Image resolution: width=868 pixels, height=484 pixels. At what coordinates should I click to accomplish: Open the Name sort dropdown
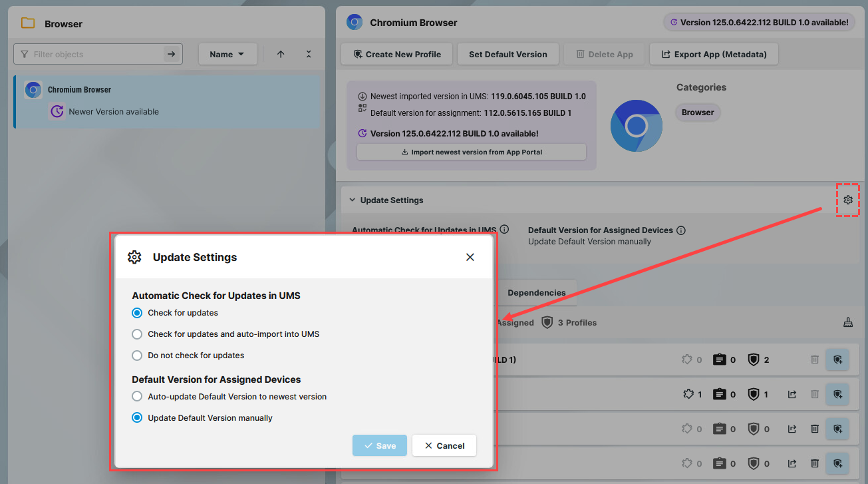coord(227,55)
